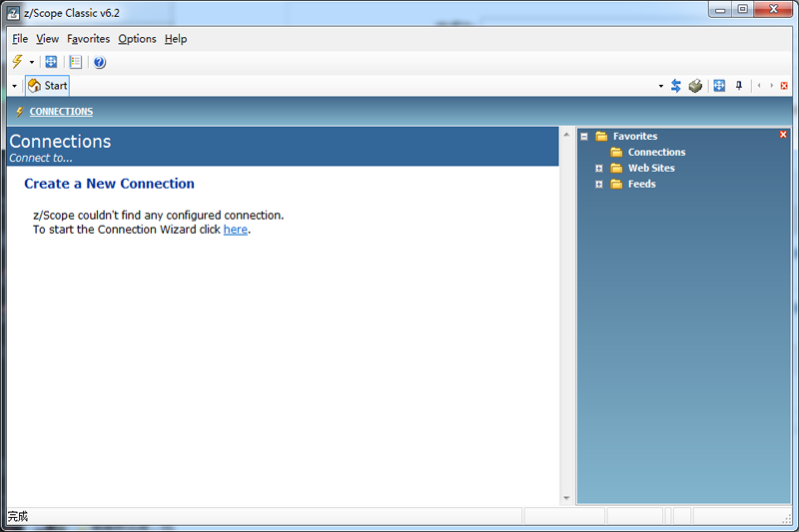Click the blue full screen icon in main toolbar

point(51,62)
